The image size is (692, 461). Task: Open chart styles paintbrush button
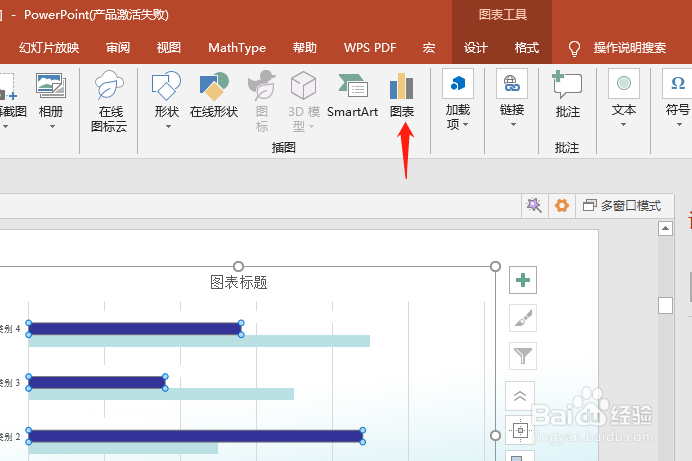[x=523, y=318]
